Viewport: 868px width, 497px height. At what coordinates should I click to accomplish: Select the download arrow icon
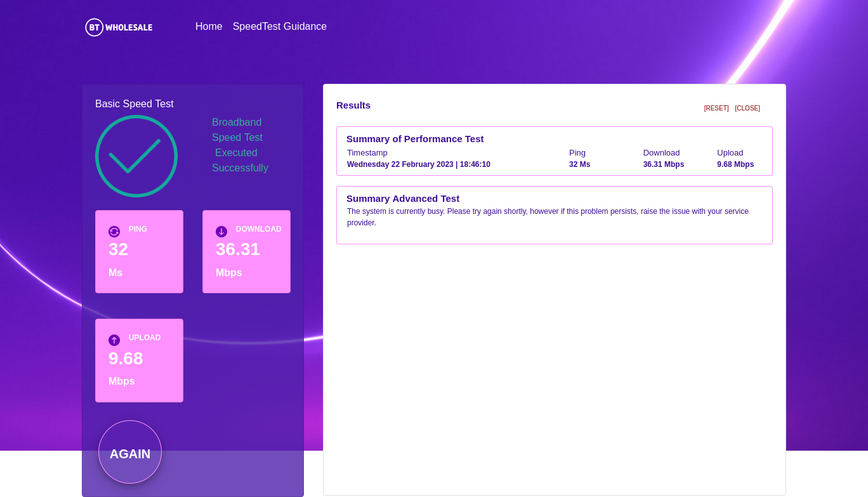pyautogui.click(x=221, y=232)
